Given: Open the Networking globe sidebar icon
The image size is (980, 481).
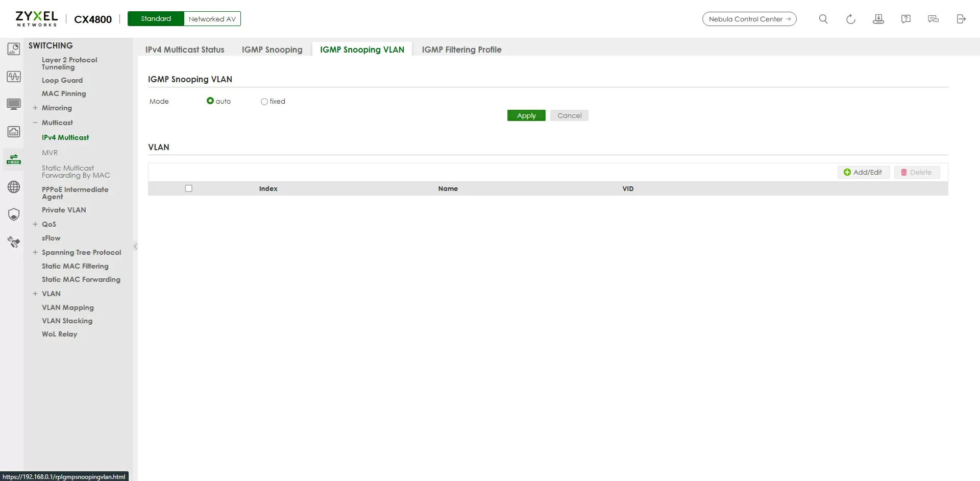Looking at the screenshot, I should pyautogui.click(x=14, y=187).
